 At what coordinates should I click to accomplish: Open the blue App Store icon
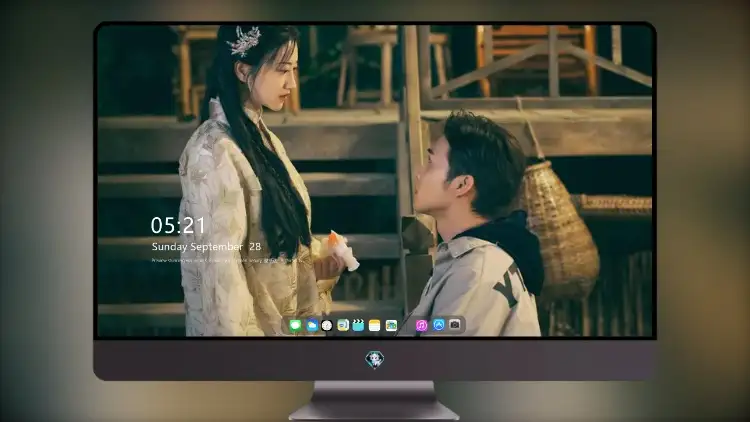439,325
